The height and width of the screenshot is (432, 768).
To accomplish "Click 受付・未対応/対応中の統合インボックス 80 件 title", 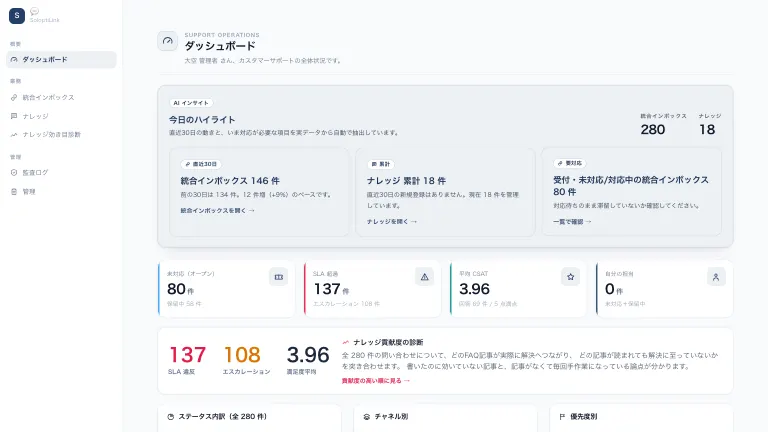I will pos(631,186).
